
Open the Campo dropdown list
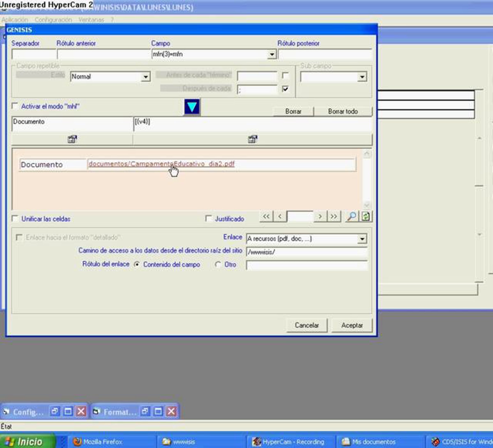pyautogui.click(x=272, y=54)
